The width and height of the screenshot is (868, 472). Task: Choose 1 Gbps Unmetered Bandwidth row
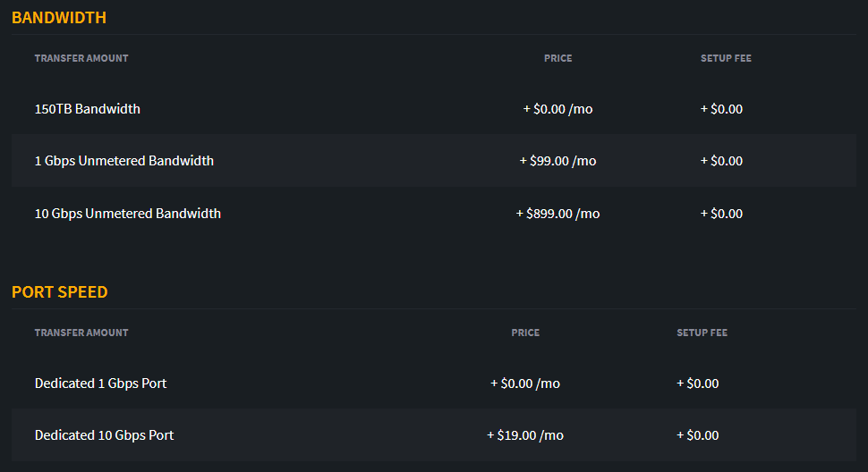pos(433,161)
